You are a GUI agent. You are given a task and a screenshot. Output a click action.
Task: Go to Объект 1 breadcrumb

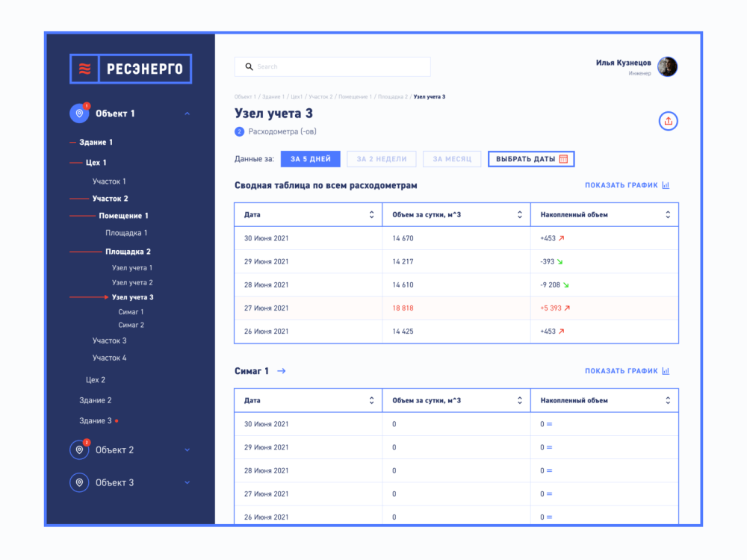[x=245, y=96]
